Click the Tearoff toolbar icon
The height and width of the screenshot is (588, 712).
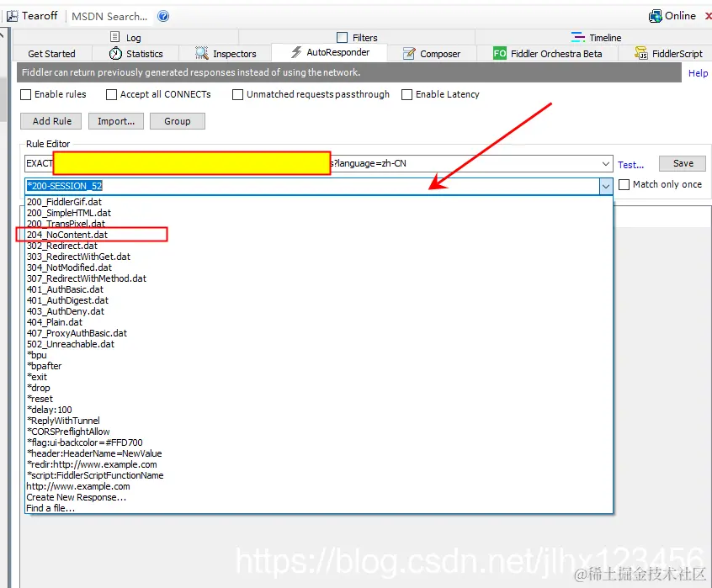[13, 16]
